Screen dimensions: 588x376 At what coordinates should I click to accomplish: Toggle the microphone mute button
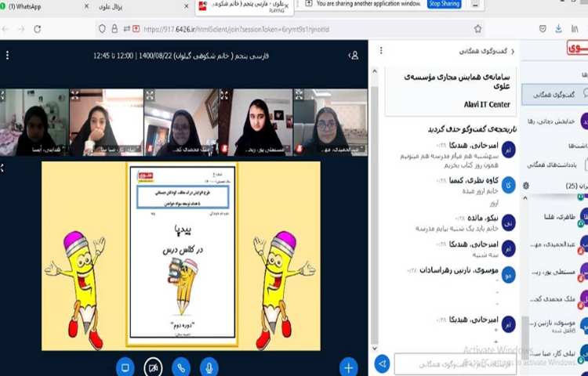(209, 367)
